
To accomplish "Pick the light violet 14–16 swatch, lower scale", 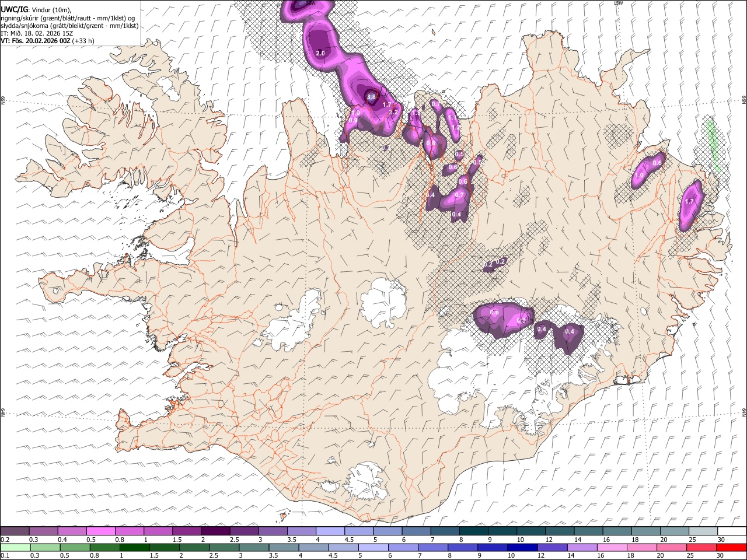I will point(582,547).
